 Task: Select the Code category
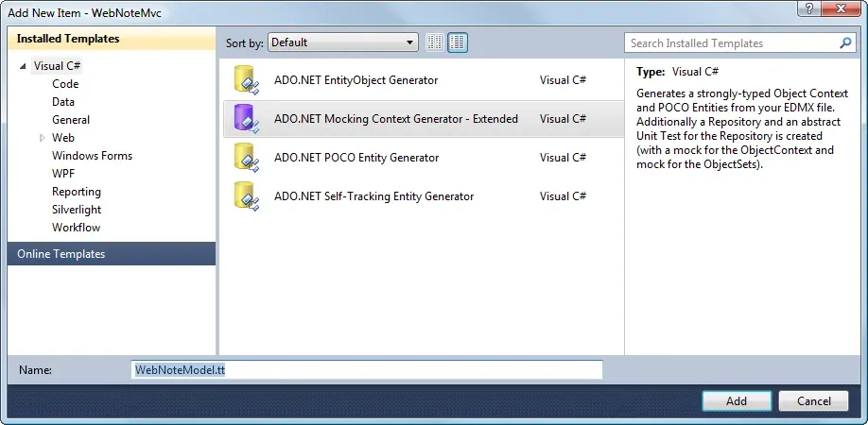point(65,84)
